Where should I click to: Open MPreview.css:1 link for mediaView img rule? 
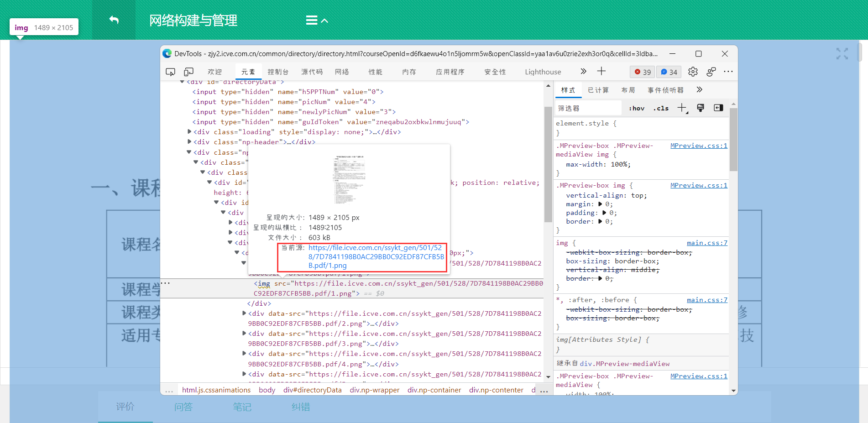pyautogui.click(x=699, y=146)
